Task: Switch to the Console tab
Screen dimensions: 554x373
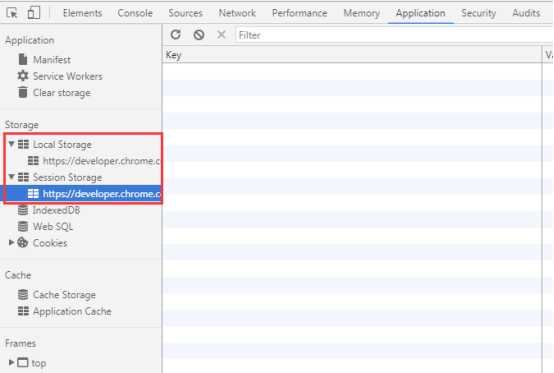Action: pyautogui.click(x=135, y=13)
